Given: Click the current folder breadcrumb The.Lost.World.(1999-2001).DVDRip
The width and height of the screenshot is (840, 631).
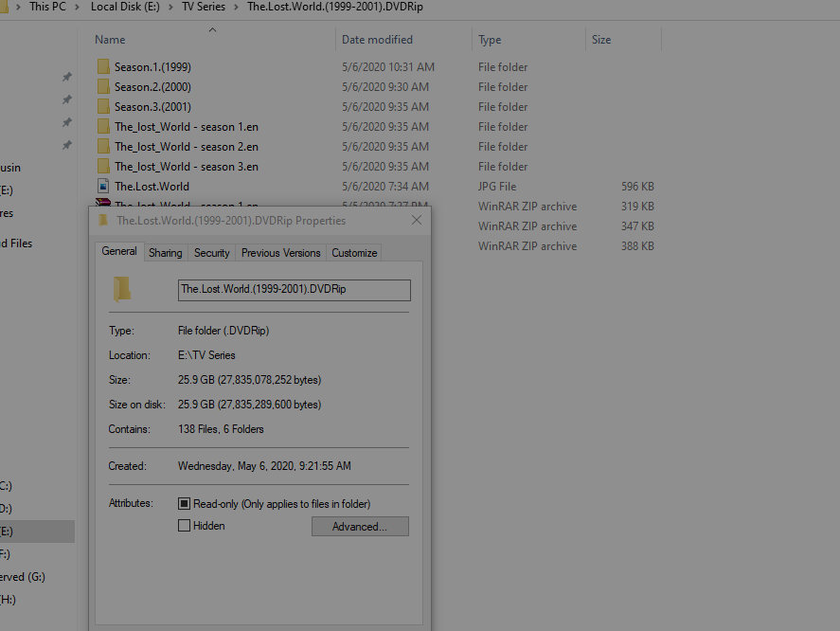Looking at the screenshot, I should coord(335,7).
